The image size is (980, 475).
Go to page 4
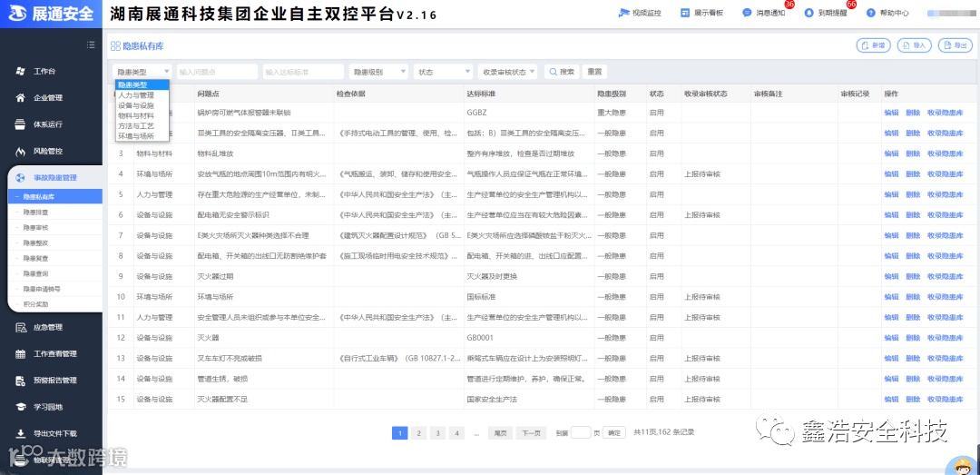coord(456,433)
